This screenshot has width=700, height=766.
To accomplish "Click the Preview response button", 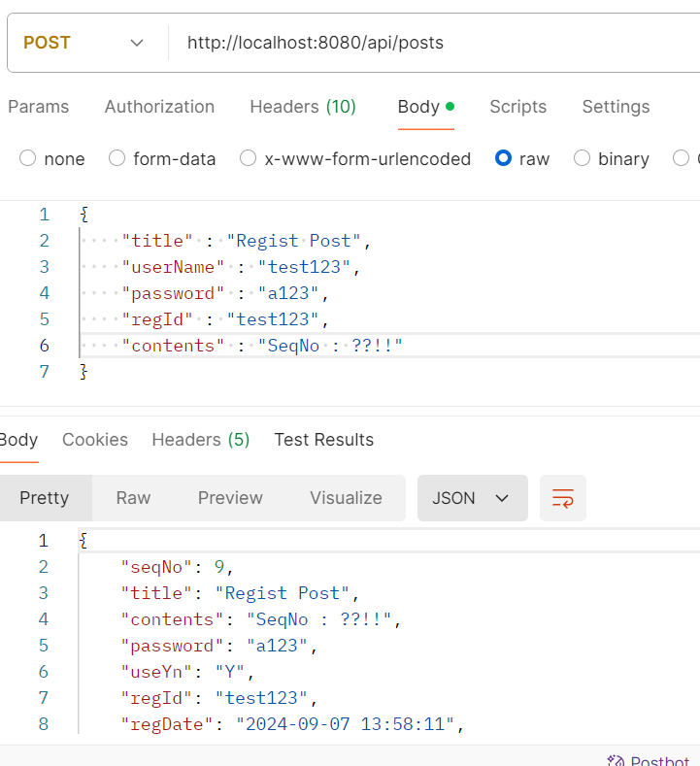I will (230, 498).
